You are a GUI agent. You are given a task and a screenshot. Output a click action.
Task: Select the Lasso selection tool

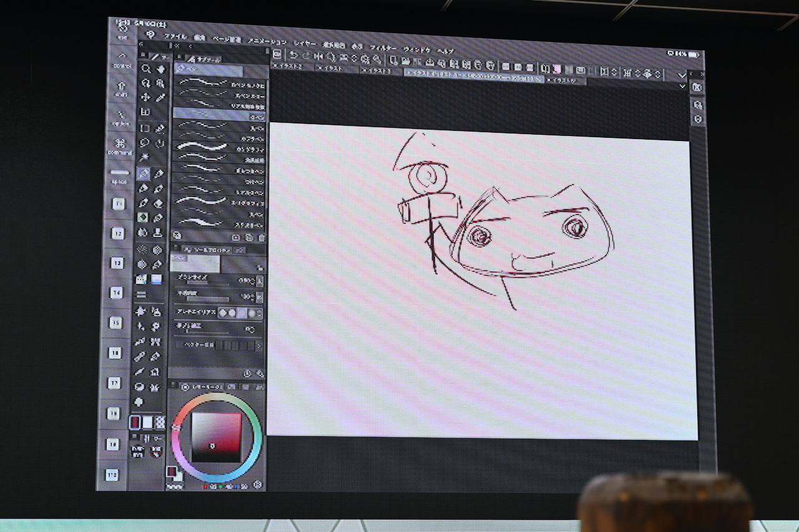[x=145, y=143]
